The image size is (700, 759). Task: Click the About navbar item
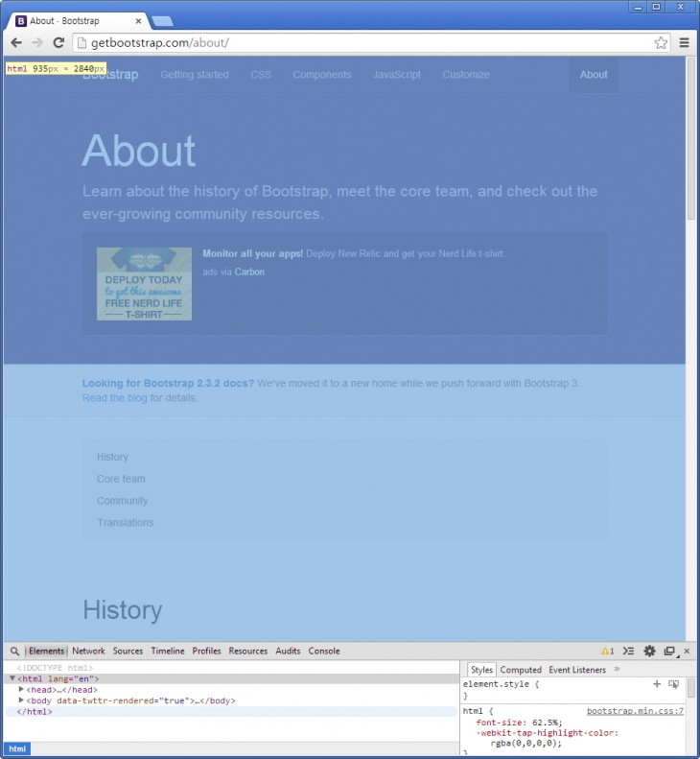(594, 75)
